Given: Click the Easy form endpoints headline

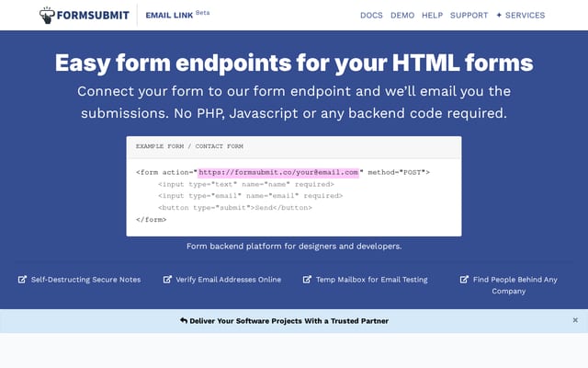Looking at the screenshot, I should [x=294, y=63].
